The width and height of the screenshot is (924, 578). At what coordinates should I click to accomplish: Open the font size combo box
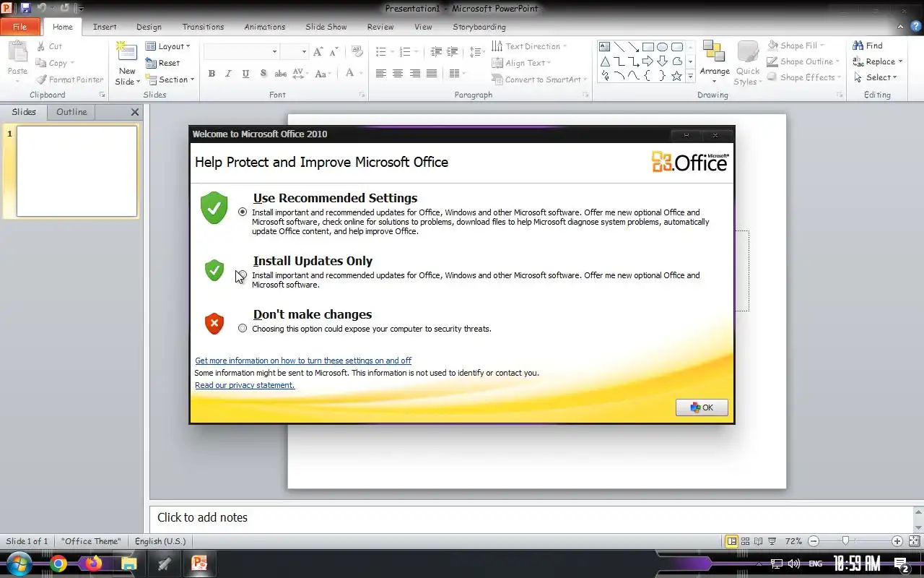point(295,52)
